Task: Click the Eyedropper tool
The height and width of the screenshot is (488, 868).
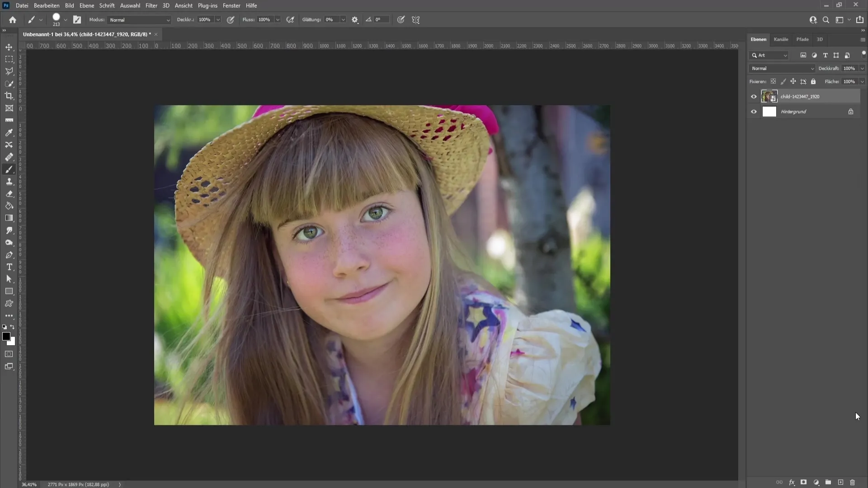Action: [9, 132]
